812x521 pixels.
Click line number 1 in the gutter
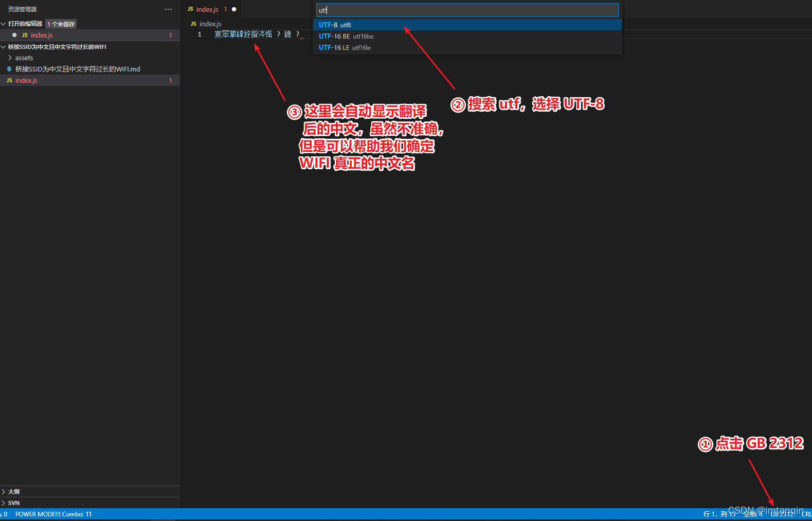(200, 34)
